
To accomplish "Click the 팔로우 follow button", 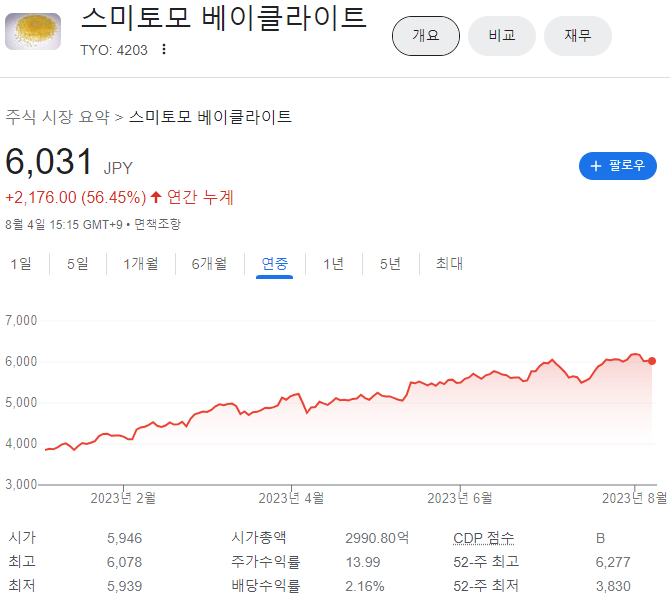I will coord(617,166).
